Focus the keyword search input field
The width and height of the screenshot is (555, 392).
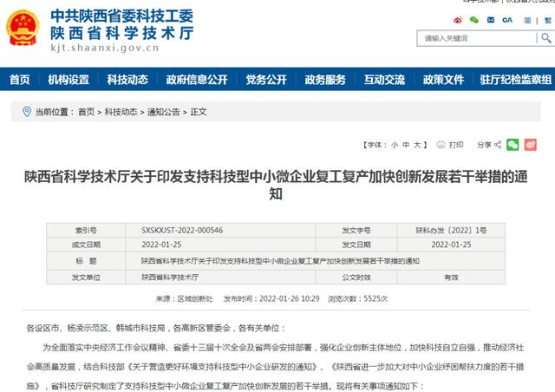pos(477,38)
